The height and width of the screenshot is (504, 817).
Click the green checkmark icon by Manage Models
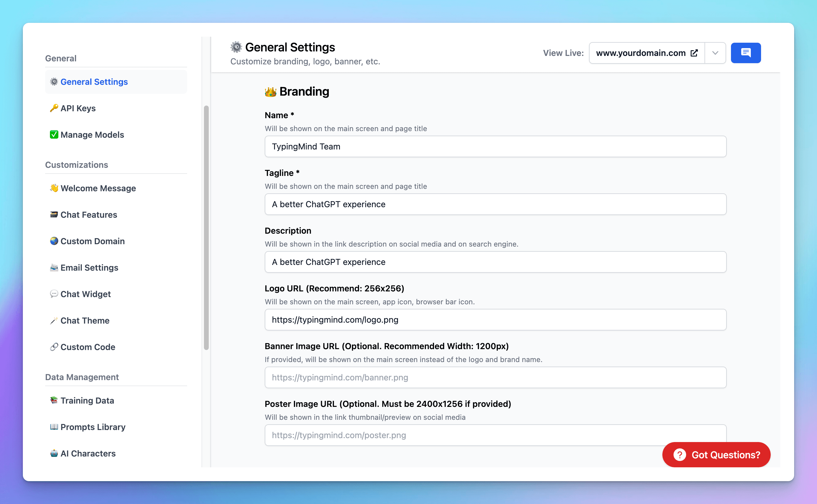click(54, 135)
